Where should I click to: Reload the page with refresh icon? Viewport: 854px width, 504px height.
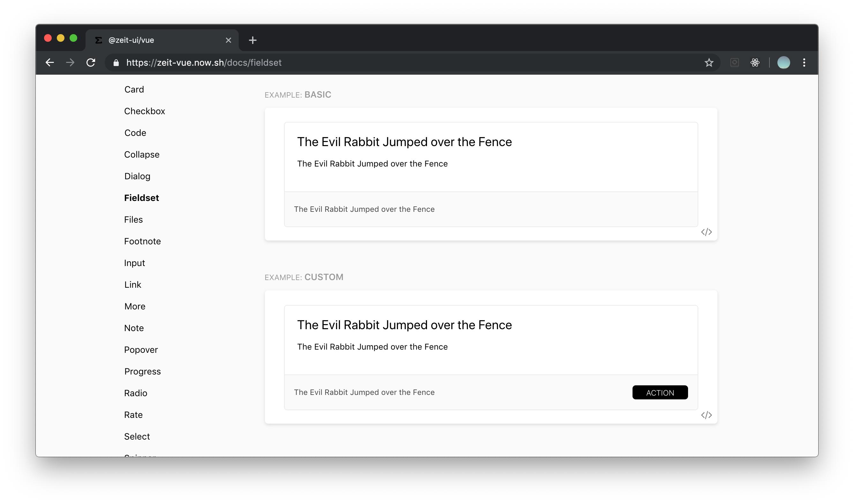91,63
